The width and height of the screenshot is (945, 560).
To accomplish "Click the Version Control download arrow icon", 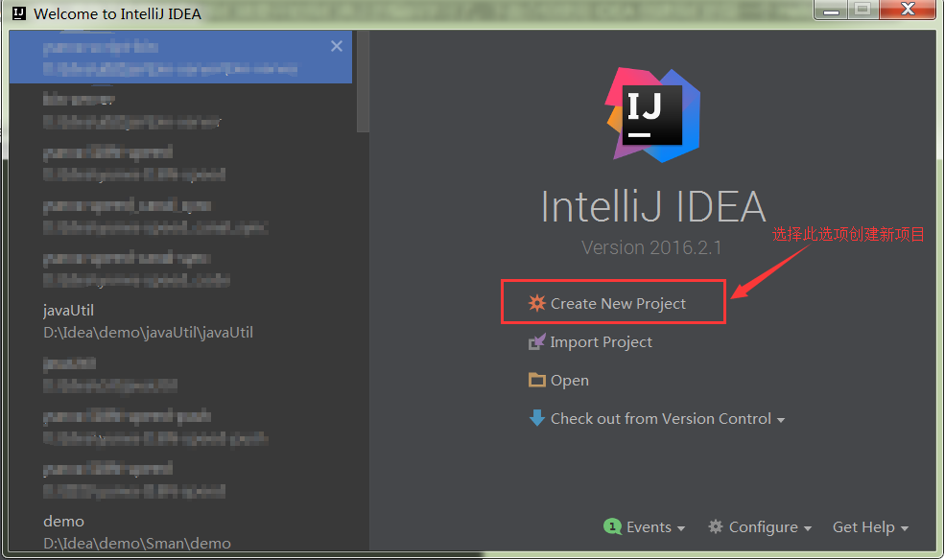I will (537, 418).
